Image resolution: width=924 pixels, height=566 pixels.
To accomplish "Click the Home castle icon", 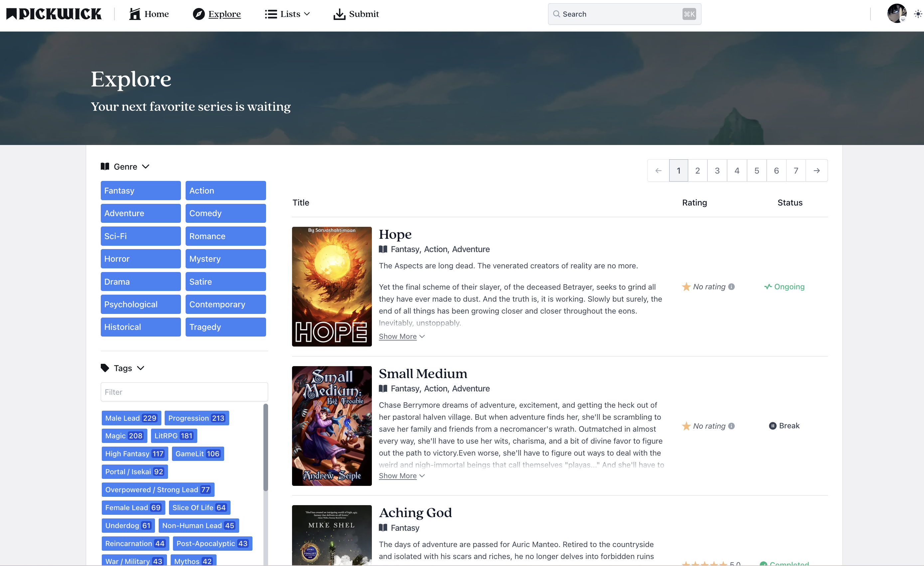I will [135, 14].
